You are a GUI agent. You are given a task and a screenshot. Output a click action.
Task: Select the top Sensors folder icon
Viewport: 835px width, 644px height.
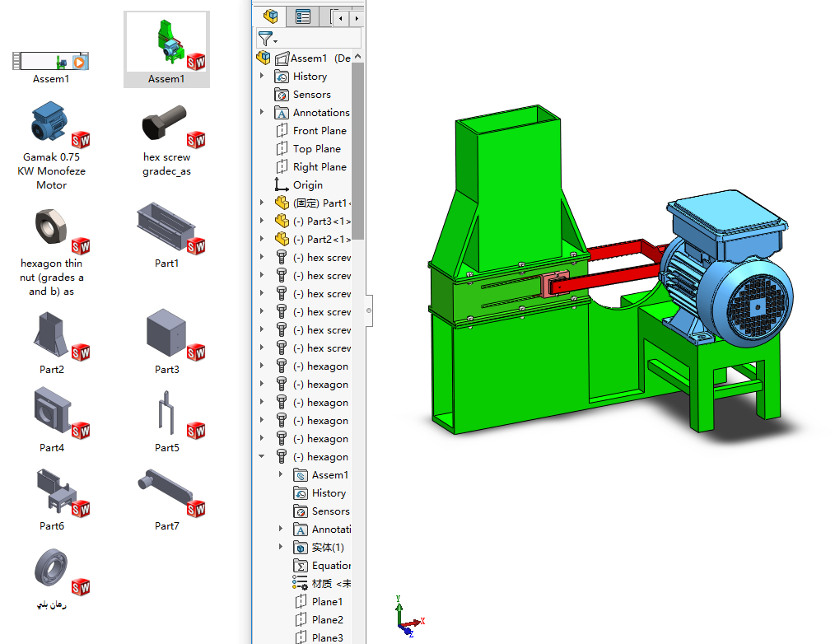[282, 95]
